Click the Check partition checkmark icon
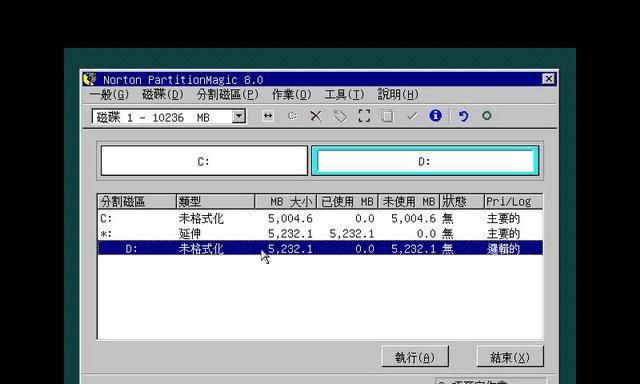The width and height of the screenshot is (640, 384). coord(412,117)
